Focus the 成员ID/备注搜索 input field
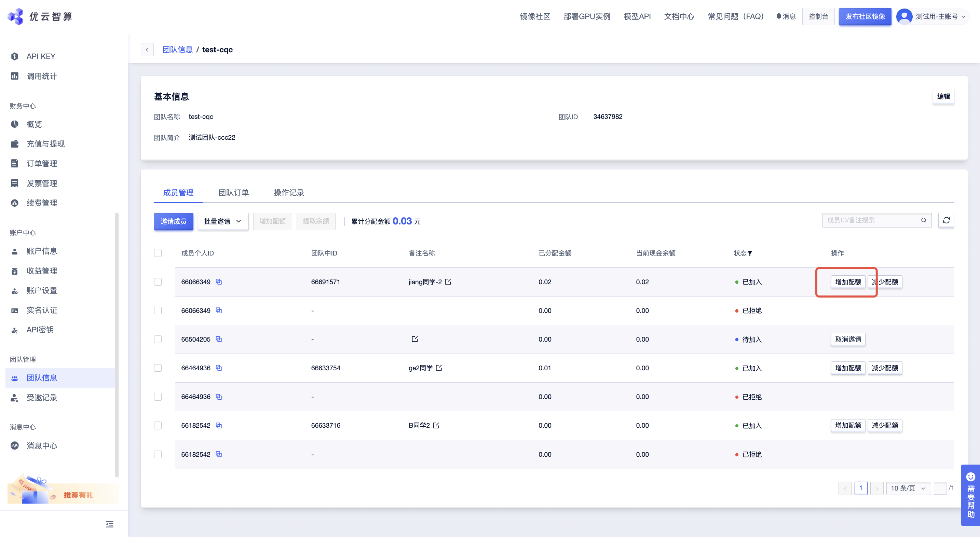The image size is (980, 537). click(x=871, y=220)
